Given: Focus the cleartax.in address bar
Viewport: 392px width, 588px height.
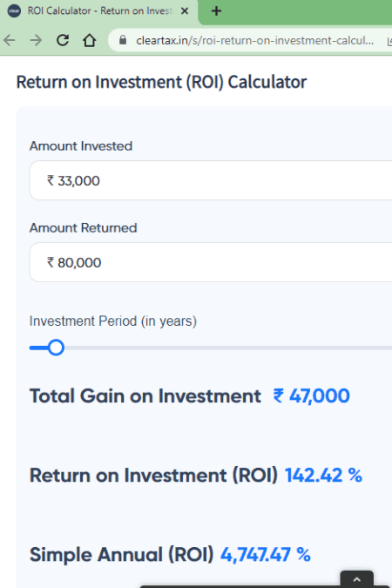Looking at the screenshot, I should 254,40.
